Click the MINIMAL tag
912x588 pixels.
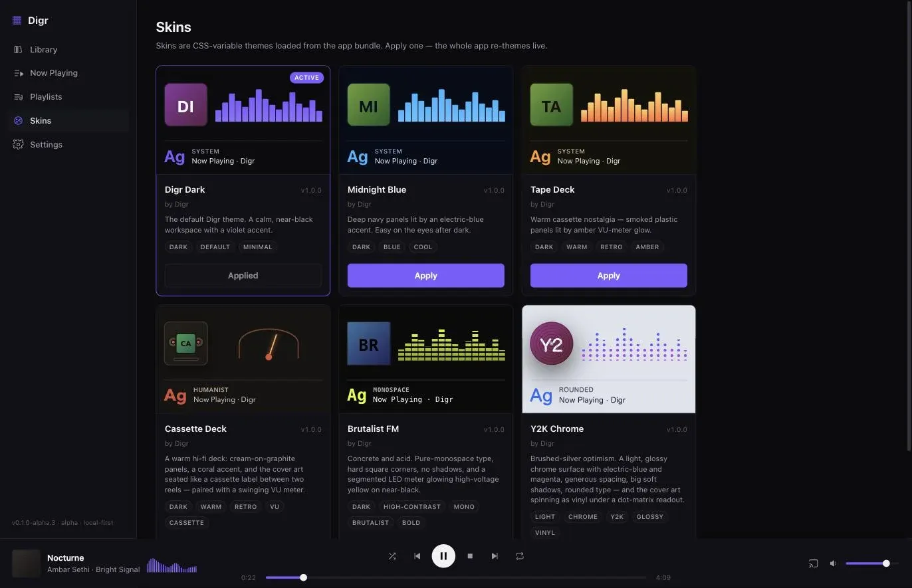click(x=258, y=247)
